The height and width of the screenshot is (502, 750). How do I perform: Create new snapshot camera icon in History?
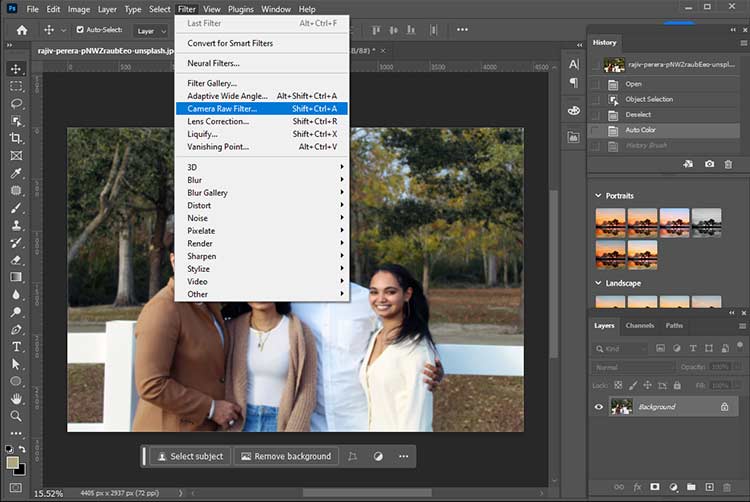pos(709,164)
